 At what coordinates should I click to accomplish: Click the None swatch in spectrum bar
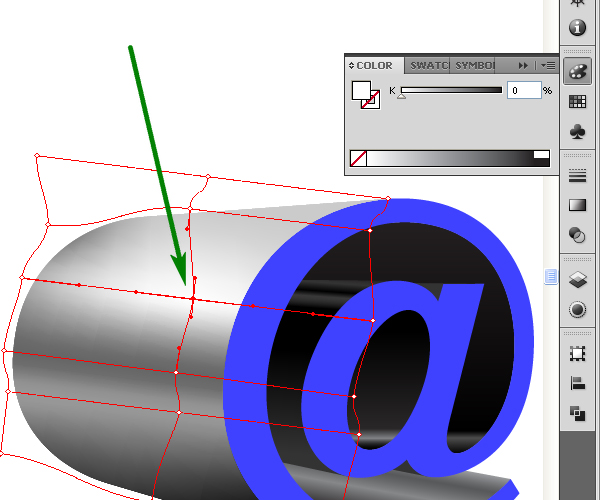(x=358, y=158)
